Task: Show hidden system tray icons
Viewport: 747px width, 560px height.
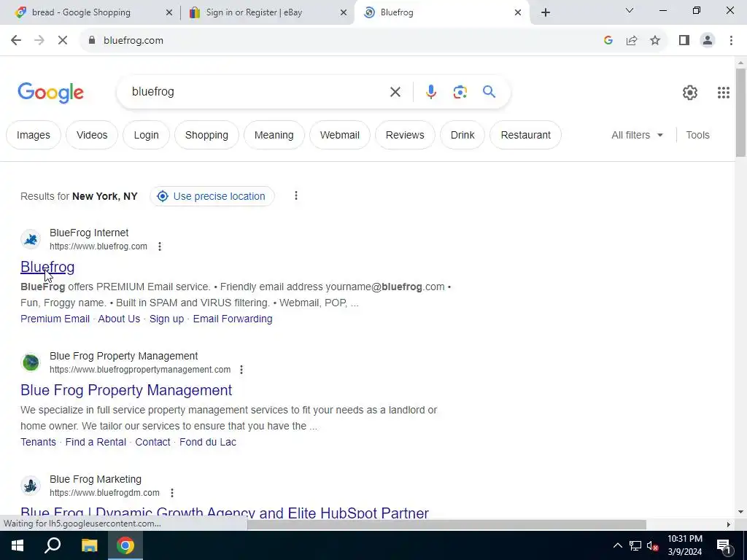Action: (x=617, y=545)
